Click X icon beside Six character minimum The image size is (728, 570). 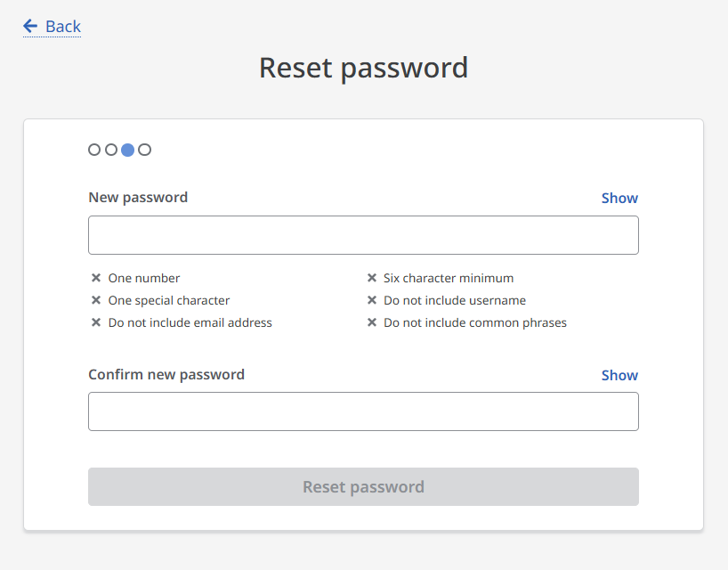coord(372,278)
